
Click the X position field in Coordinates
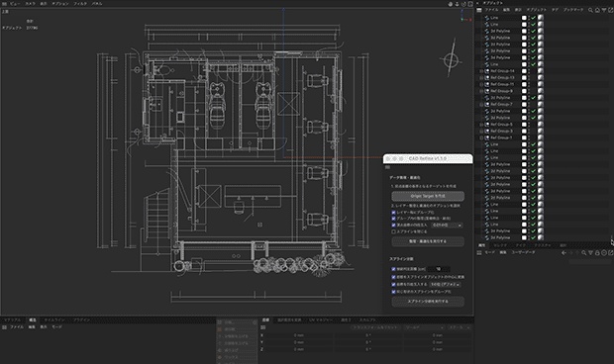click(299, 335)
